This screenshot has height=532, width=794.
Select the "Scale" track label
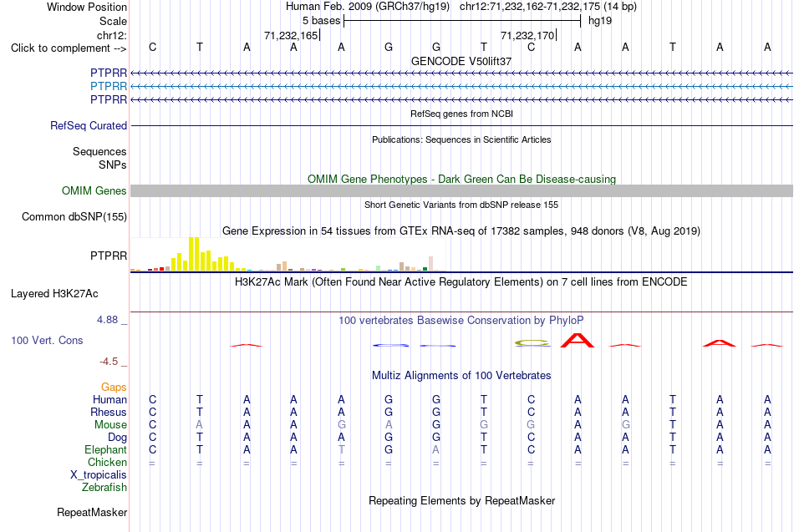click(113, 21)
